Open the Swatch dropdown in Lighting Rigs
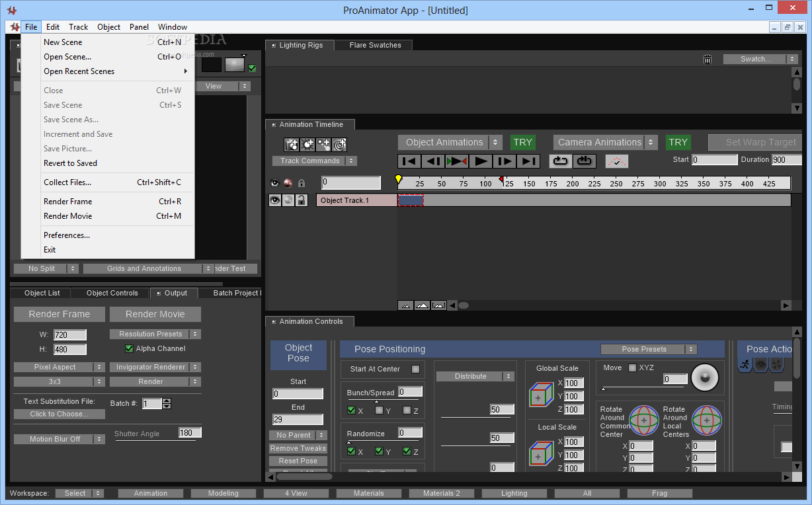Viewport: 812px width, 505px height. 760,59
